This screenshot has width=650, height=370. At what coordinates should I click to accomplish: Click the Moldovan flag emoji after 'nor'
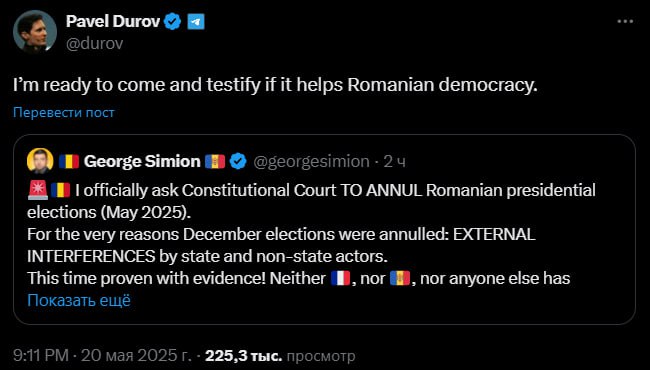click(400, 279)
